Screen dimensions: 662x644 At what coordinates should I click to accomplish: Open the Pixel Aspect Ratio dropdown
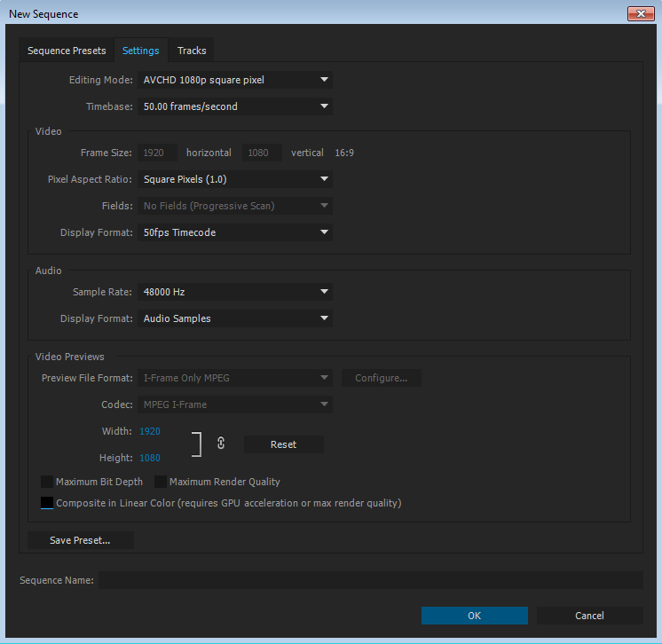click(235, 179)
